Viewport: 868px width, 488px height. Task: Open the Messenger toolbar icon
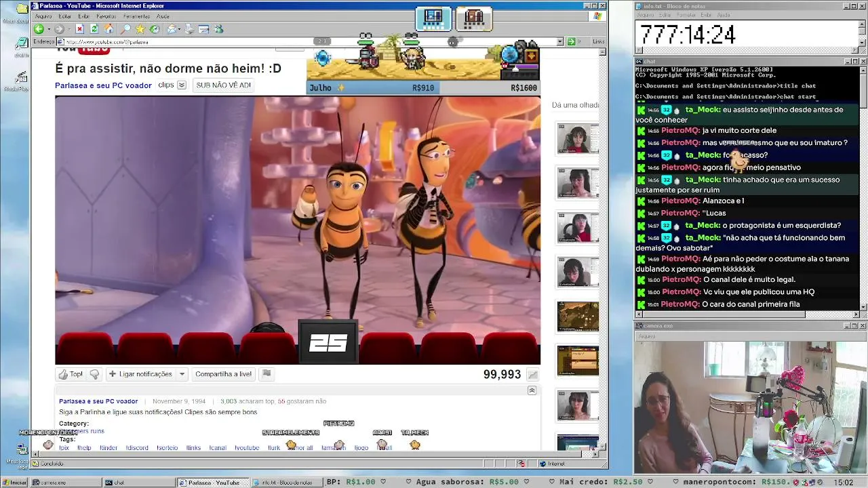(x=218, y=29)
